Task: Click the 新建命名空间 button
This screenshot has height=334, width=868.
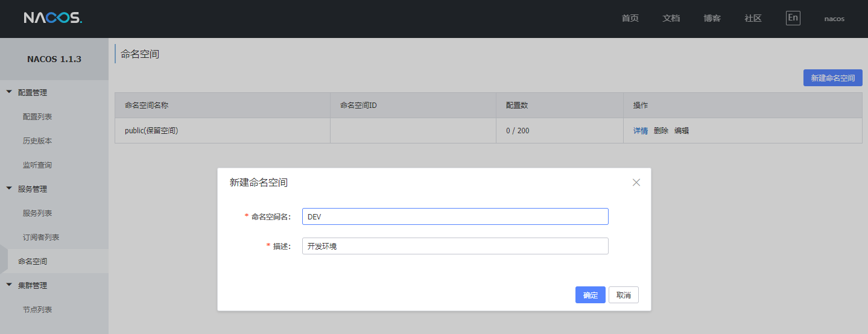Action: (833, 78)
